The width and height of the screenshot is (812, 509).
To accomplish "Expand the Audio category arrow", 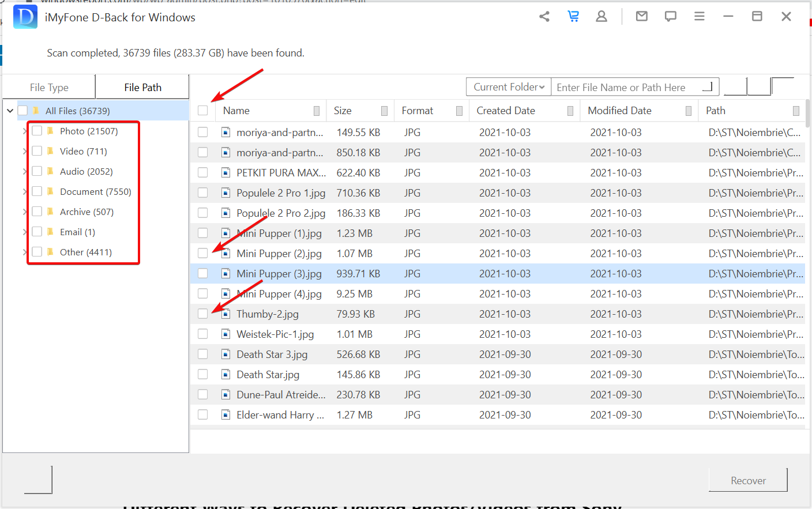I will pyautogui.click(x=25, y=171).
